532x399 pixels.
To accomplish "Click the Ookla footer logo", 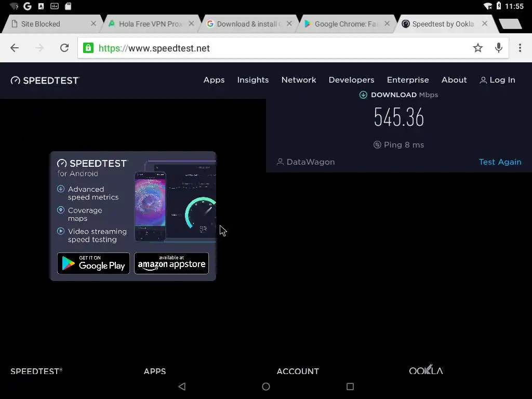I will tap(426, 370).
